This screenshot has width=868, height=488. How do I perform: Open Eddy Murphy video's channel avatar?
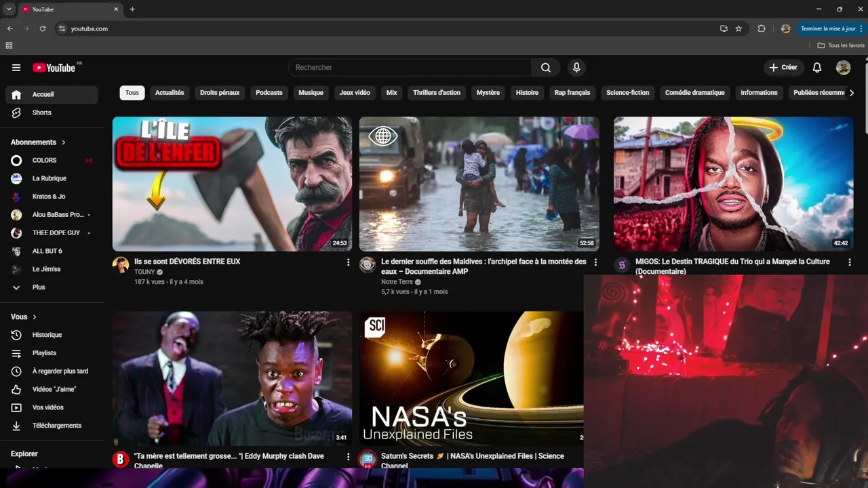pyautogui.click(x=121, y=460)
